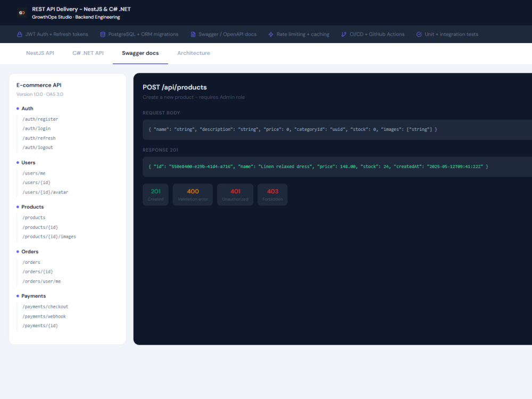Click the request body JSON code block
The width and height of the screenshot is (532, 399).
(x=337, y=130)
